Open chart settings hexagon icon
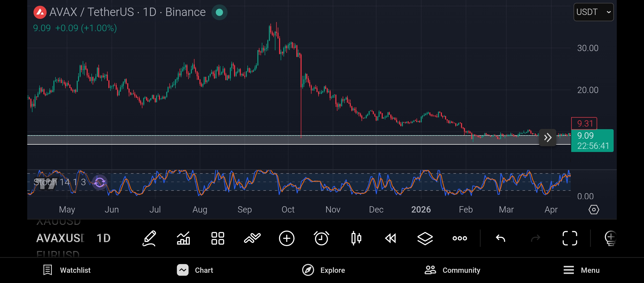The width and height of the screenshot is (644, 283). (594, 210)
